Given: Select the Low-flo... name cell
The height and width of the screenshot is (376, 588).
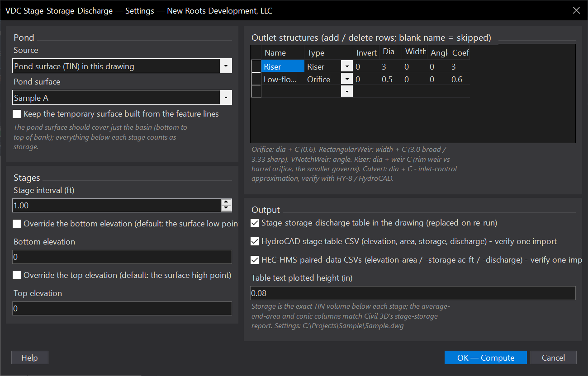Looking at the screenshot, I should [x=283, y=79].
